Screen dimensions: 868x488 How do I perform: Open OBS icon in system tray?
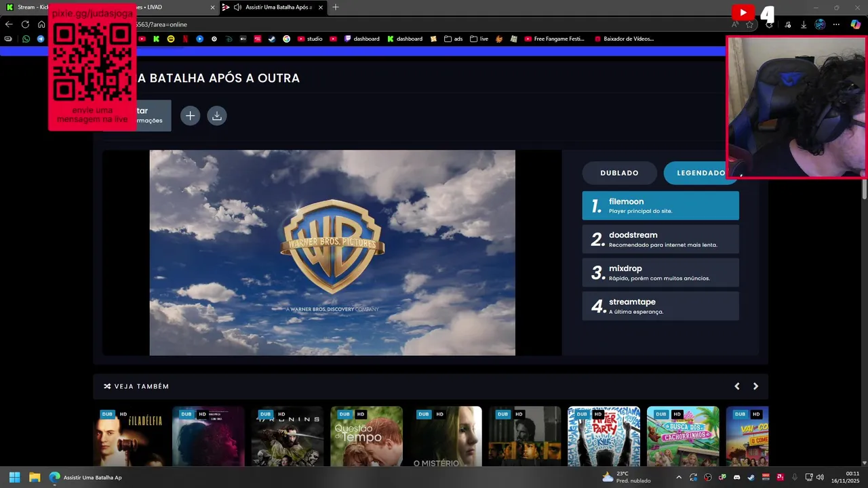click(x=708, y=477)
